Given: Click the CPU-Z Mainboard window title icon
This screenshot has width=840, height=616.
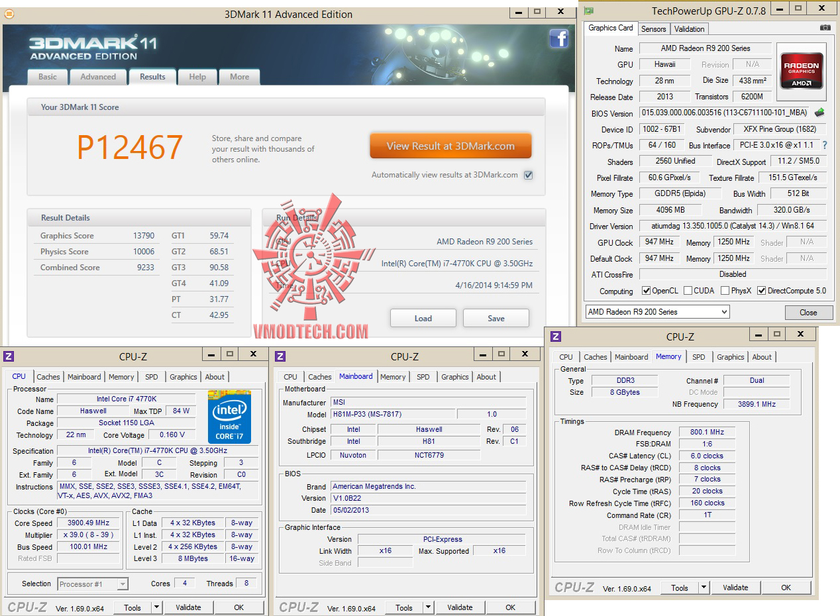Looking at the screenshot, I should [x=281, y=356].
